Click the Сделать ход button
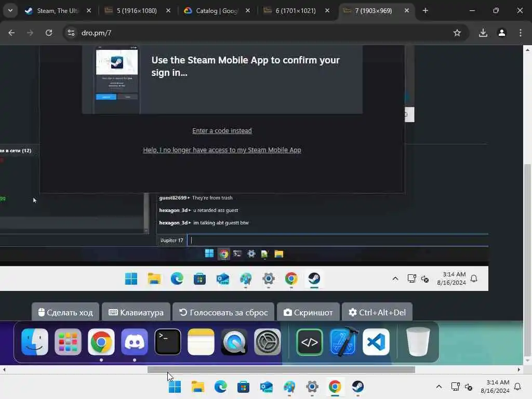 [65, 312]
